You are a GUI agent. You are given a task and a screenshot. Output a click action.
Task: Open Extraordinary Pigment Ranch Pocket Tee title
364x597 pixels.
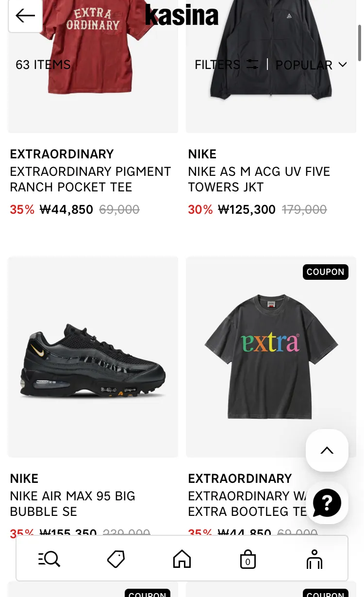point(90,179)
